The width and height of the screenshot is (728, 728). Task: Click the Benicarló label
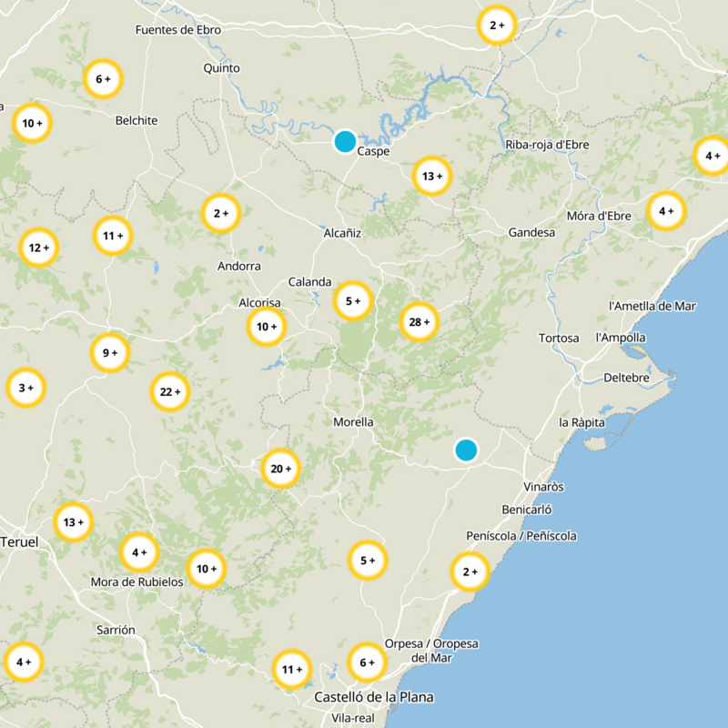click(x=527, y=510)
